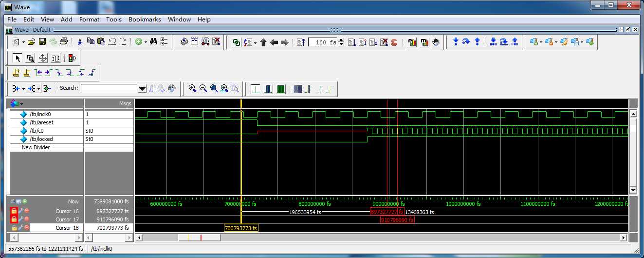The height and width of the screenshot is (258, 644).
Task: Open the File menu
Action: (12, 19)
